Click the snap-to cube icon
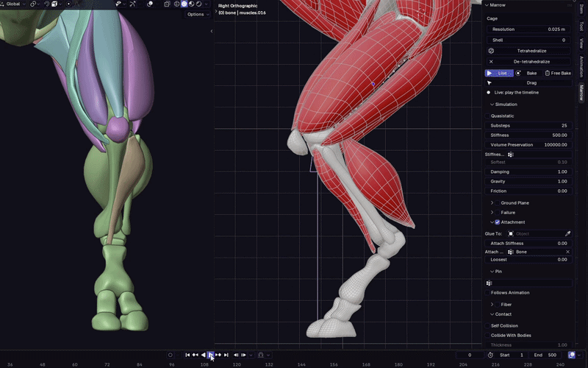Image resolution: width=588 pixels, height=368 pixels. 54,4
